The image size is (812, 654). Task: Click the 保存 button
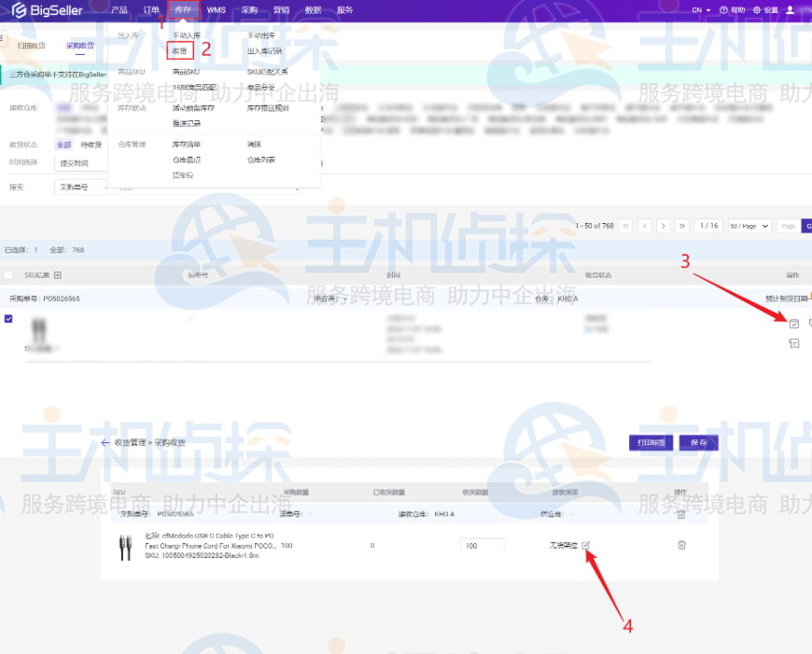click(697, 443)
